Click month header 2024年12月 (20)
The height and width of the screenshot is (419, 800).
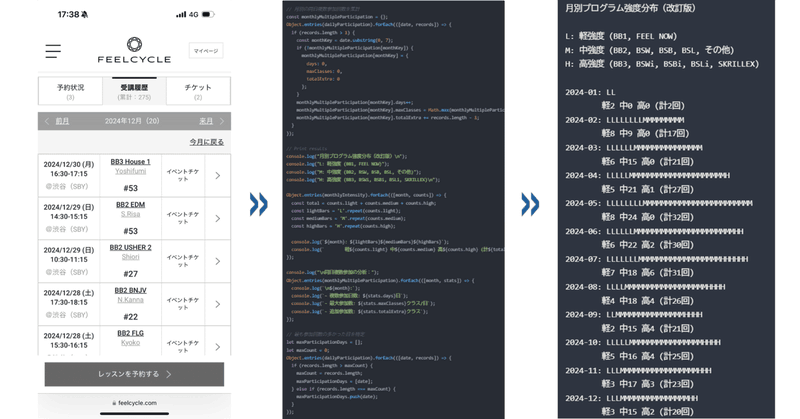pyautogui.click(x=132, y=121)
